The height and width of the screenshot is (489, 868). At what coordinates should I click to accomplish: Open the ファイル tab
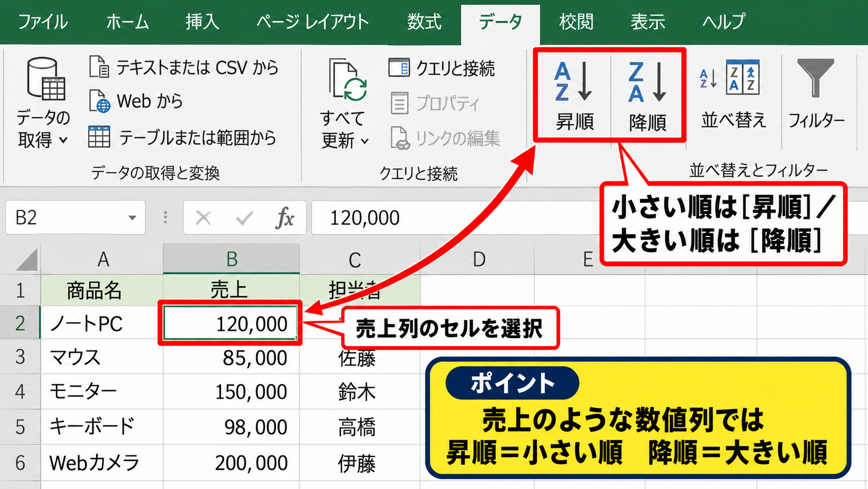tap(43, 22)
